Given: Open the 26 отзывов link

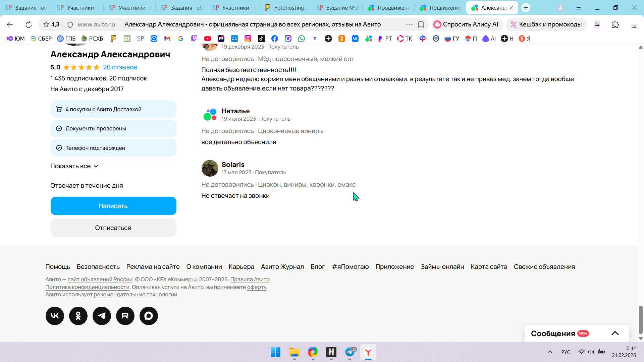Looking at the screenshot, I should (x=120, y=67).
